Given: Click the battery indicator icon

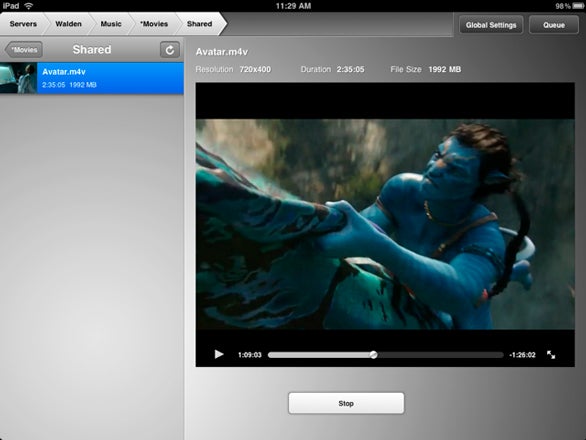Looking at the screenshot, I should click(x=579, y=6).
